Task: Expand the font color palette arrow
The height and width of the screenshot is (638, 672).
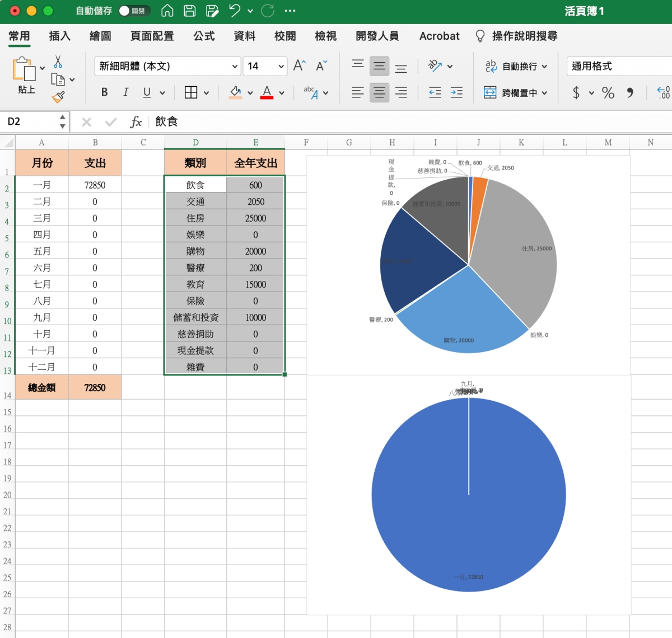Action: [x=281, y=93]
